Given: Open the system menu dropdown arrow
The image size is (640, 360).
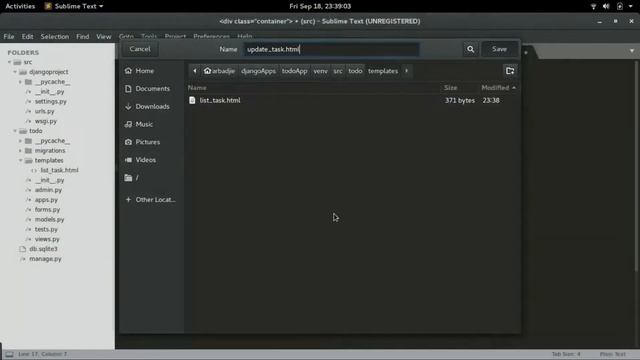Looking at the screenshot, I should pos(631,6).
